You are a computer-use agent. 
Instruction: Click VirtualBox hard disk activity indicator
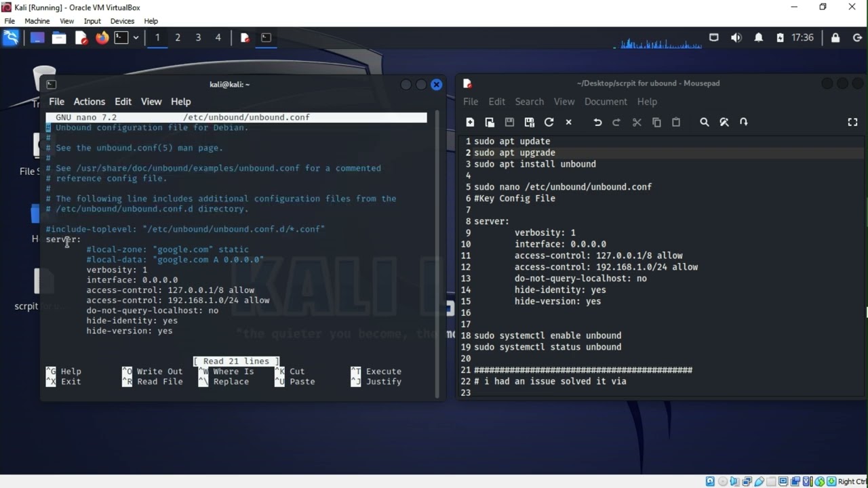[710, 481]
